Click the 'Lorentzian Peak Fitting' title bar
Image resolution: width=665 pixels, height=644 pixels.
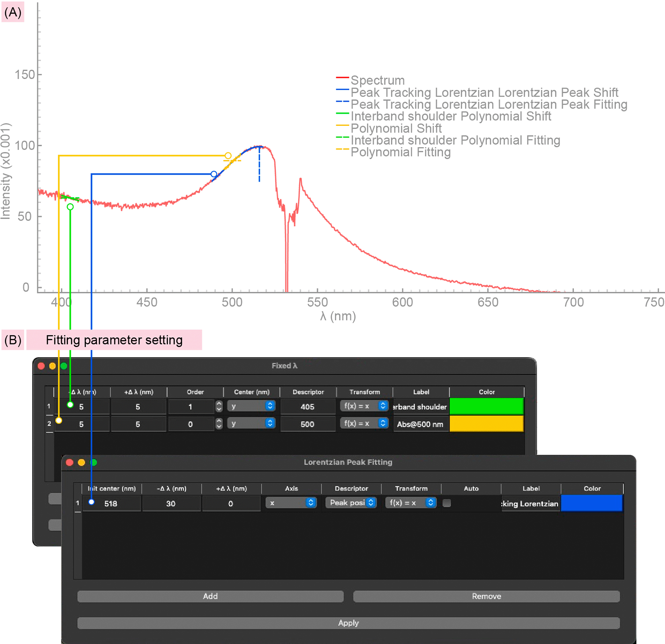[x=348, y=462]
